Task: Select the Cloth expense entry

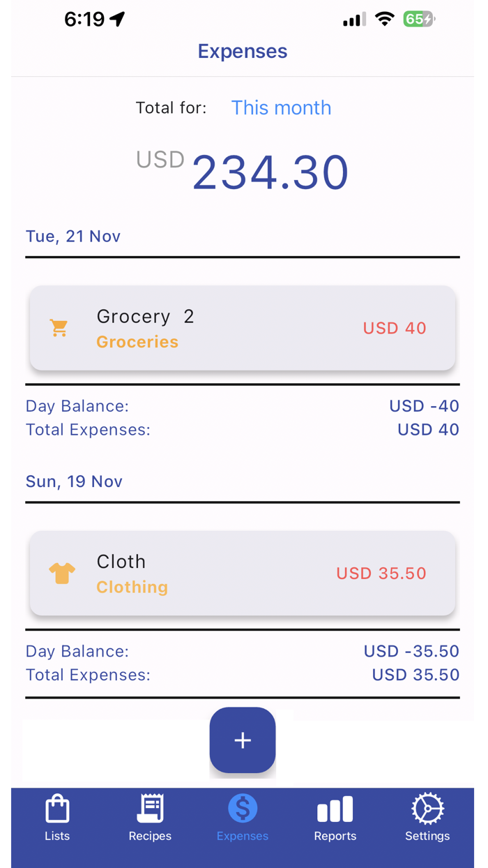Action: point(243,573)
